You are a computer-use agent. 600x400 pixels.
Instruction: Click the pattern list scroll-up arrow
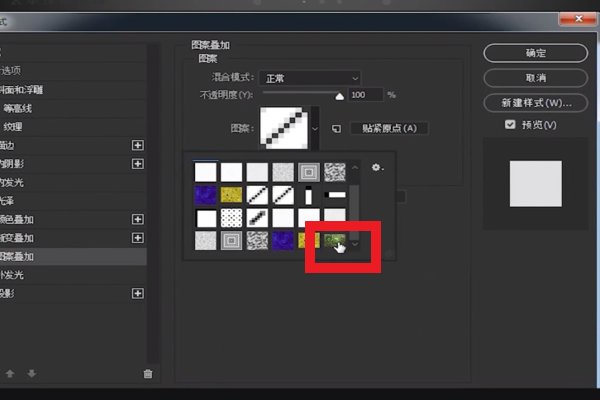[355, 167]
